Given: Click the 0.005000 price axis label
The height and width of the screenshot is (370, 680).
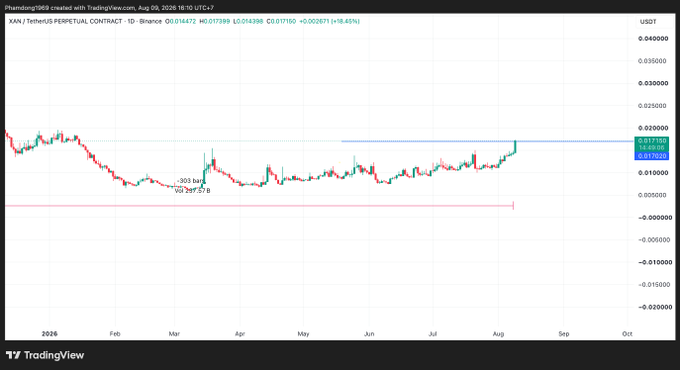Looking at the screenshot, I should [x=653, y=195].
